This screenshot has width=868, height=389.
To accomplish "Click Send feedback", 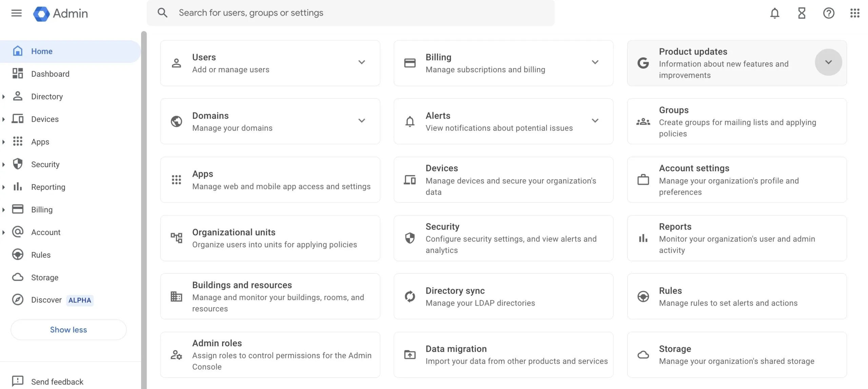I will point(57,381).
